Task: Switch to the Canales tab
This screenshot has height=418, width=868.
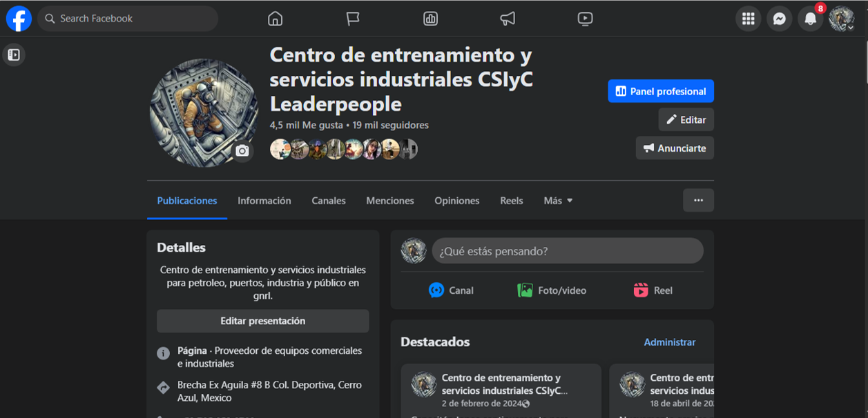Action: pyautogui.click(x=329, y=201)
